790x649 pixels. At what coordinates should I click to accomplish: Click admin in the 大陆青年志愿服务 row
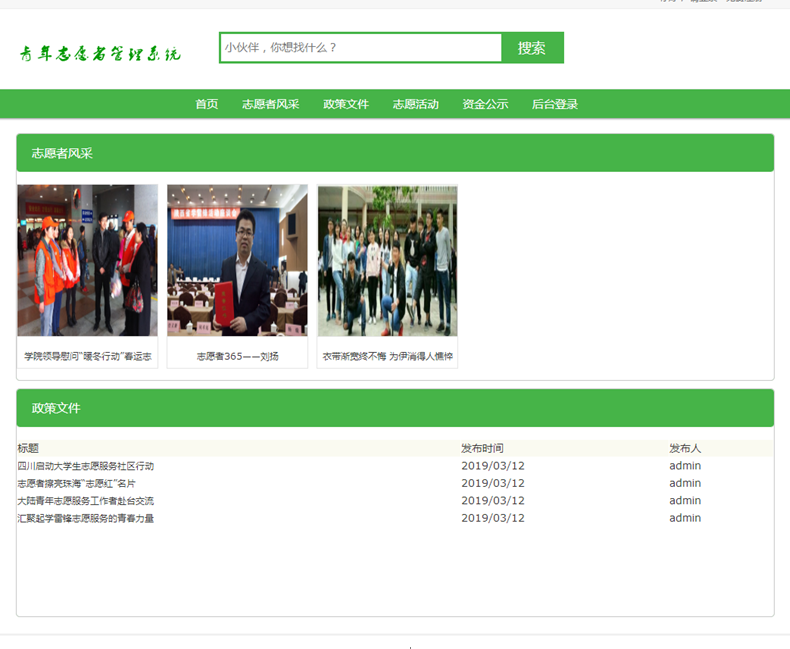pyautogui.click(x=685, y=501)
